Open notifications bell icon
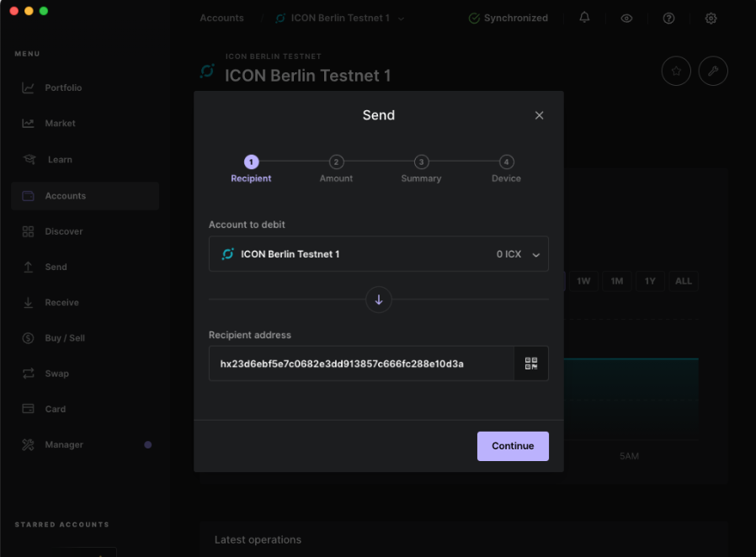This screenshot has height=557, width=756. [x=584, y=18]
